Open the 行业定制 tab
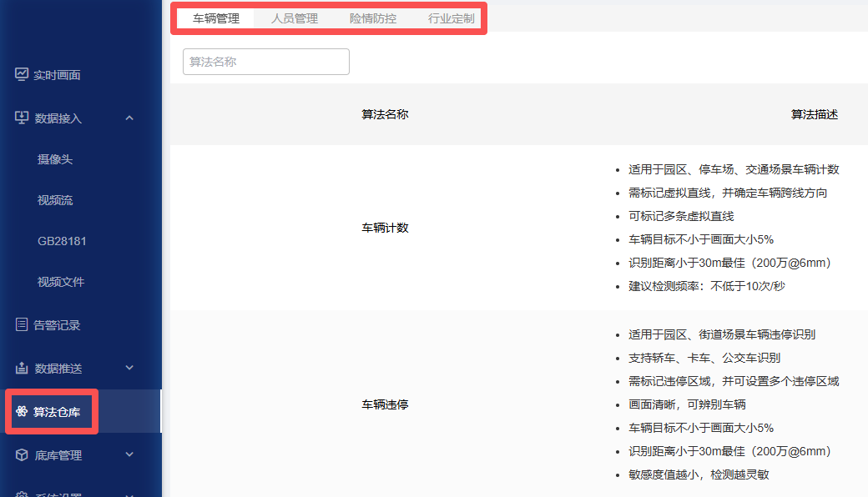Viewport: 868px width, 497px height. [452, 18]
